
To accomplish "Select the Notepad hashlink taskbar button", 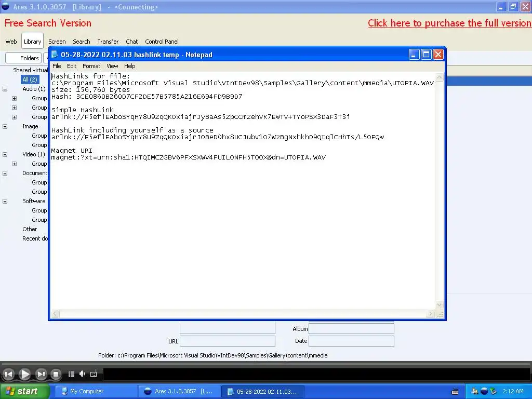I will click(262, 391).
